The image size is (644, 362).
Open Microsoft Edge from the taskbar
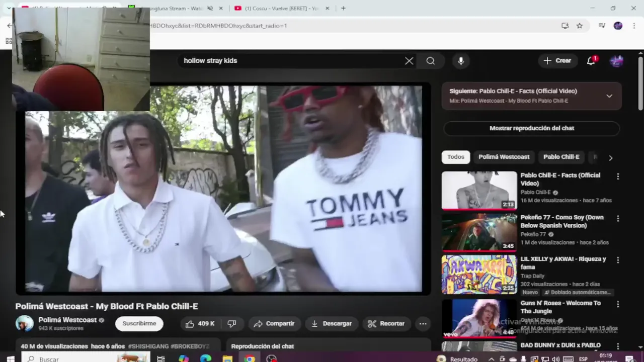click(205, 359)
